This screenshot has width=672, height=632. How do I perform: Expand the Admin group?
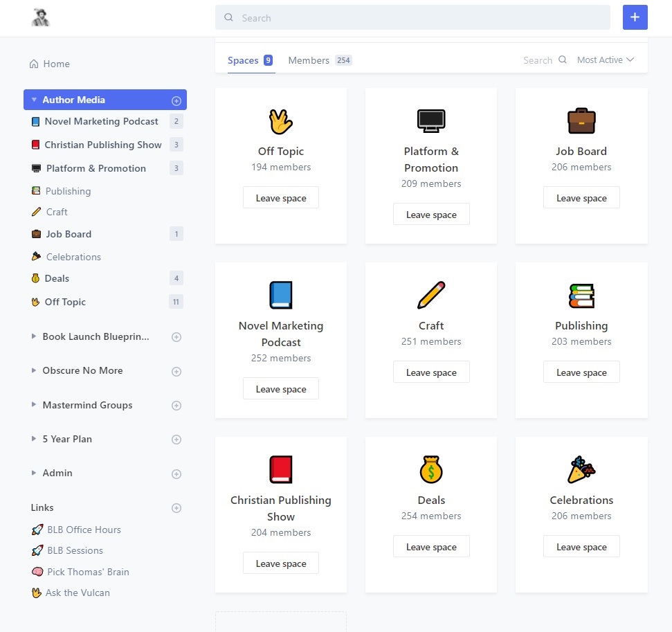[34, 473]
